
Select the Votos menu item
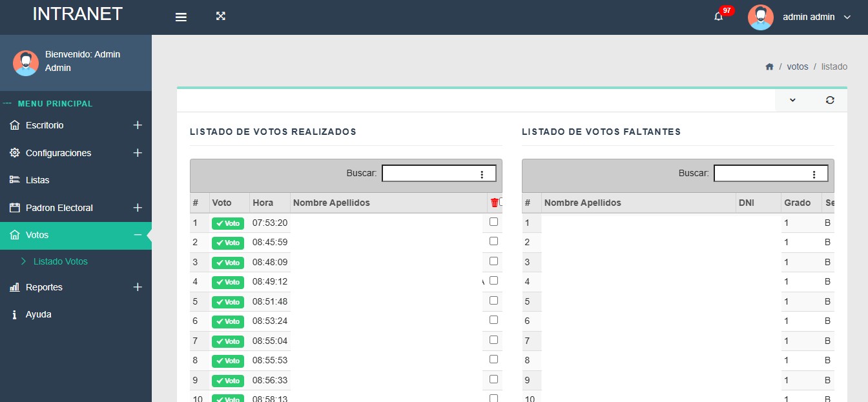[x=76, y=235]
